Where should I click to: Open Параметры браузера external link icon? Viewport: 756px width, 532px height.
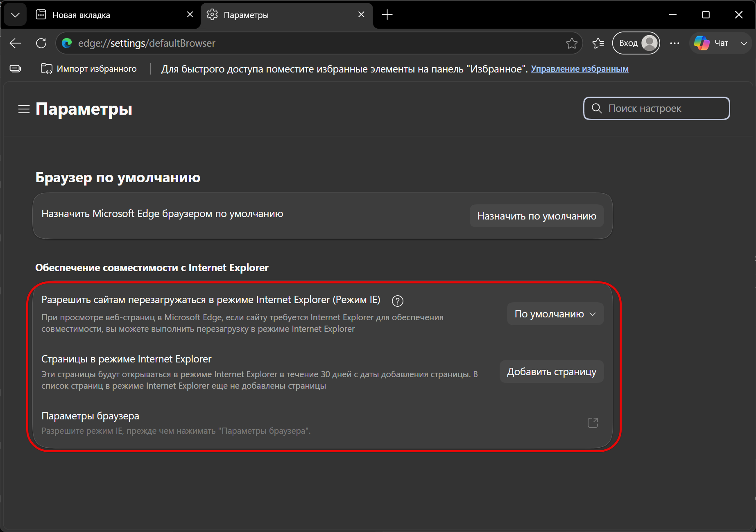click(593, 423)
